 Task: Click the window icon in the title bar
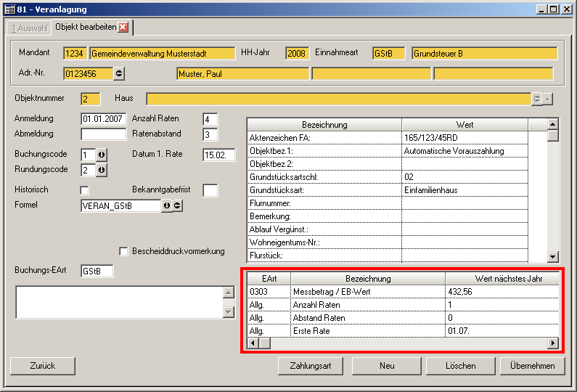pos(9,9)
